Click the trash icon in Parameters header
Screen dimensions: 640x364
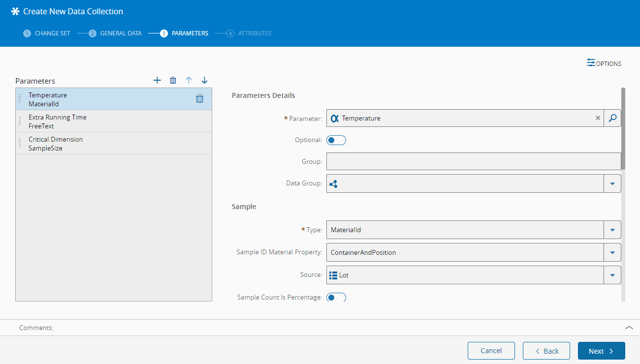173,80
